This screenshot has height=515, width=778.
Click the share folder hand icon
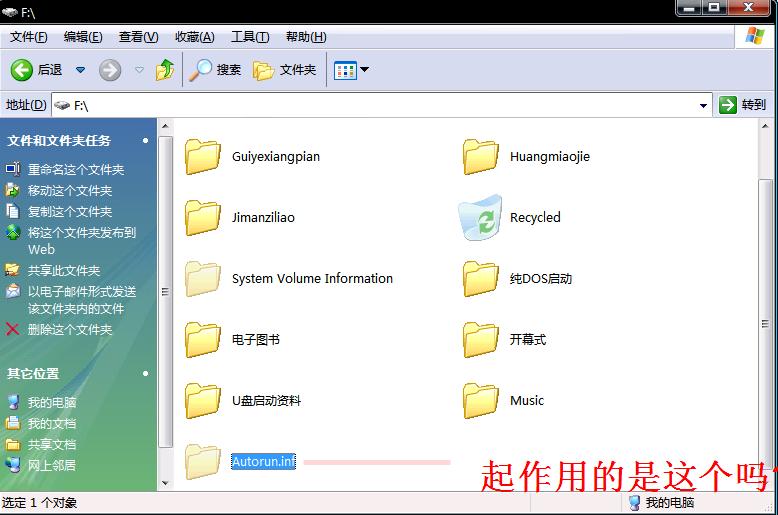[x=12, y=270]
